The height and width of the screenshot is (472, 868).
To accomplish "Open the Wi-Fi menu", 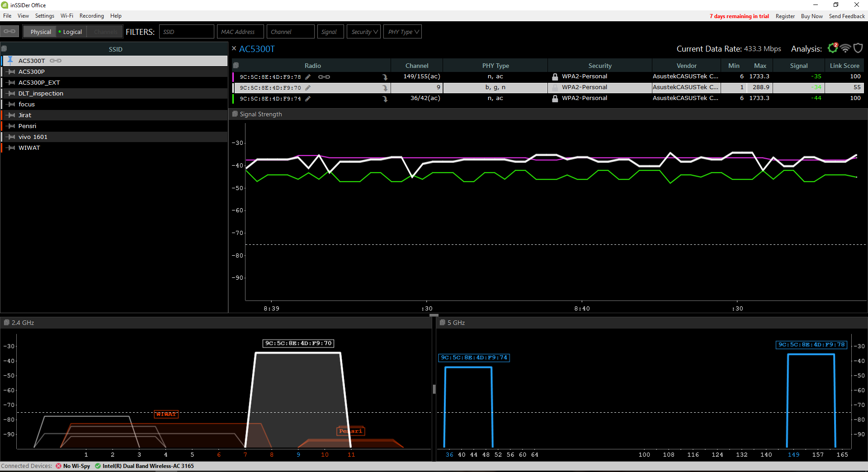I will click(x=67, y=16).
